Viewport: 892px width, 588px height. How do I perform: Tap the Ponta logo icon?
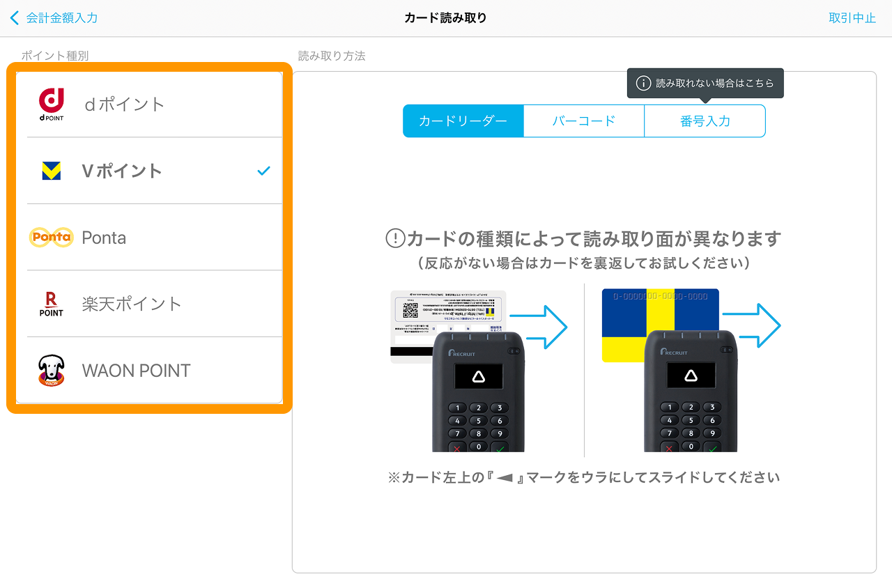(x=51, y=238)
